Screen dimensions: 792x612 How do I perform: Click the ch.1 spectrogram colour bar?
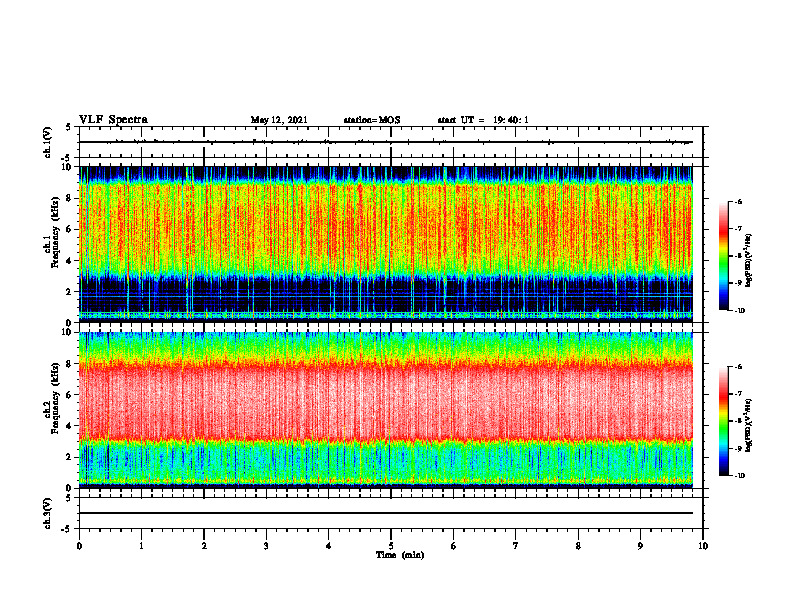tap(723, 255)
